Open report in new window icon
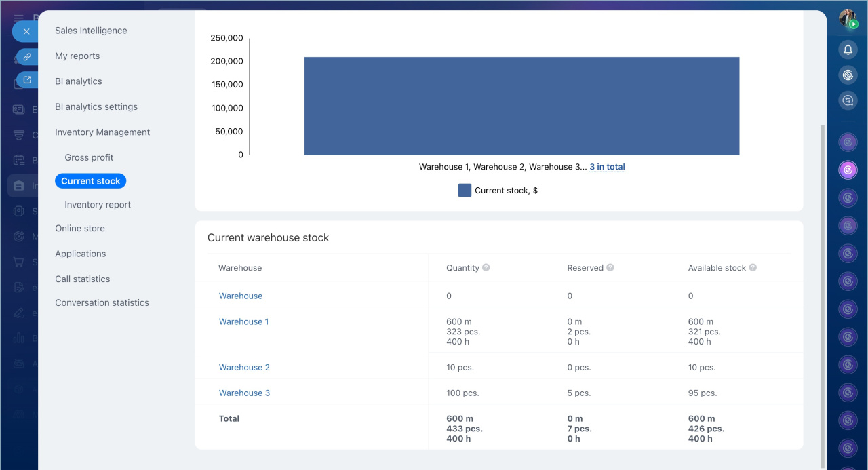868x470 pixels. coord(27,80)
